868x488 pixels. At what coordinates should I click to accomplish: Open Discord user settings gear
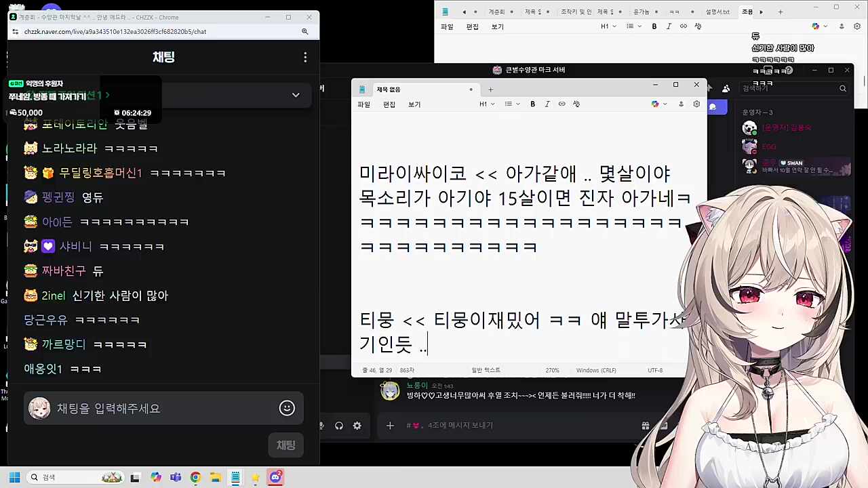[357, 426]
